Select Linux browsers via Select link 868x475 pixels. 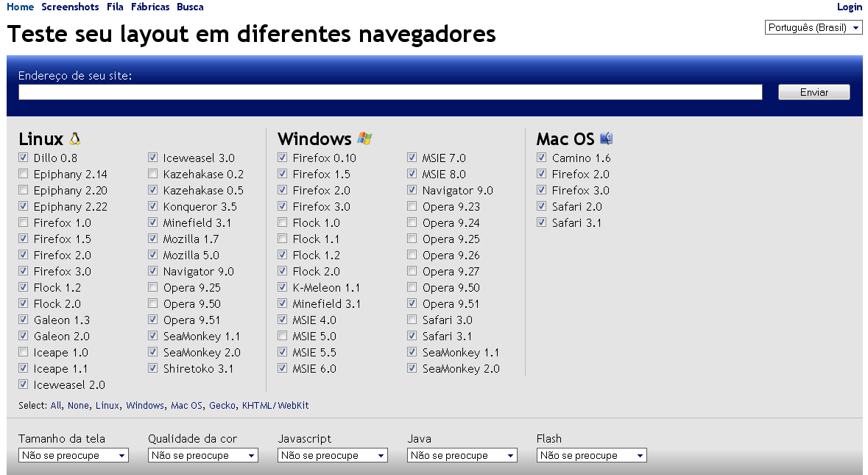(x=107, y=405)
